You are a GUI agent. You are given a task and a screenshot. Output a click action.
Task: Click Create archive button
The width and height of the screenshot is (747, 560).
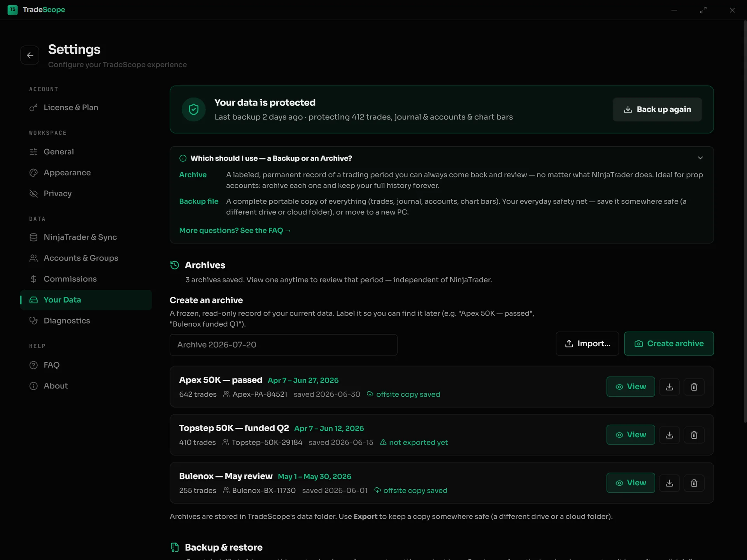click(669, 343)
